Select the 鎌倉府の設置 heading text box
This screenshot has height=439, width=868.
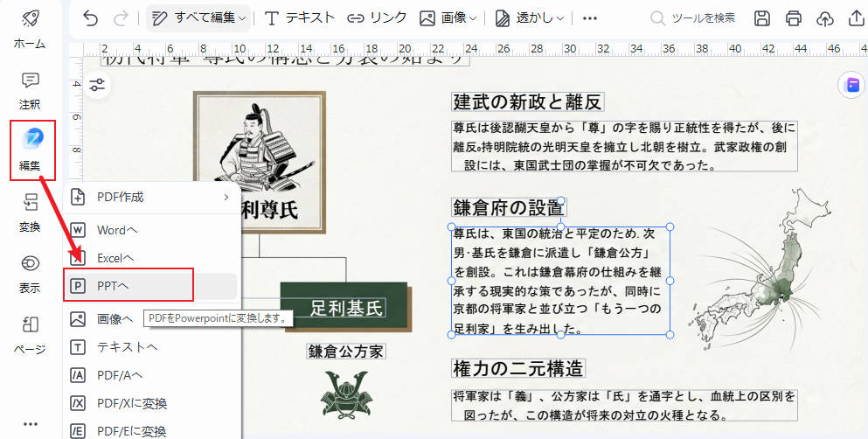pos(509,207)
